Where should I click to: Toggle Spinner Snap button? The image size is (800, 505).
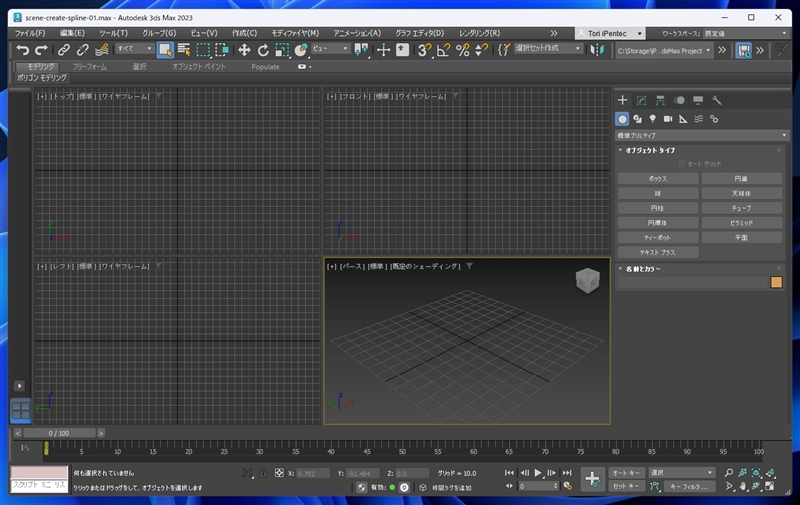tap(481, 50)
